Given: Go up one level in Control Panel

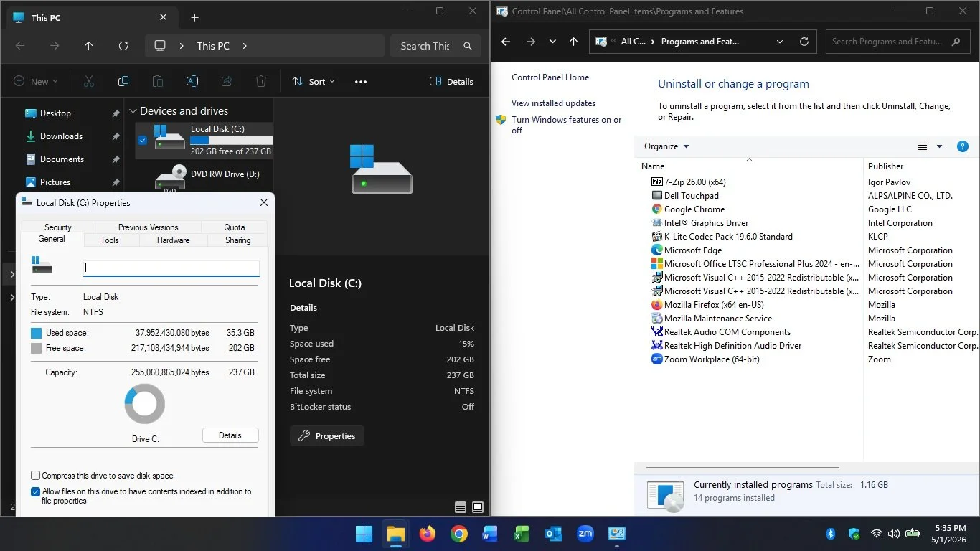Looking at the screenshot, I should click(573, 42).
